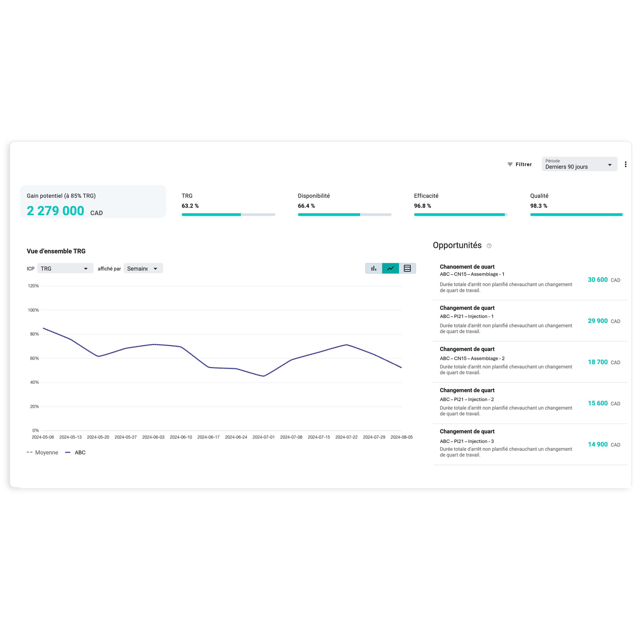Click the Disponibilité label
This screenshot has width=644, height=644.
coord(314,196)
